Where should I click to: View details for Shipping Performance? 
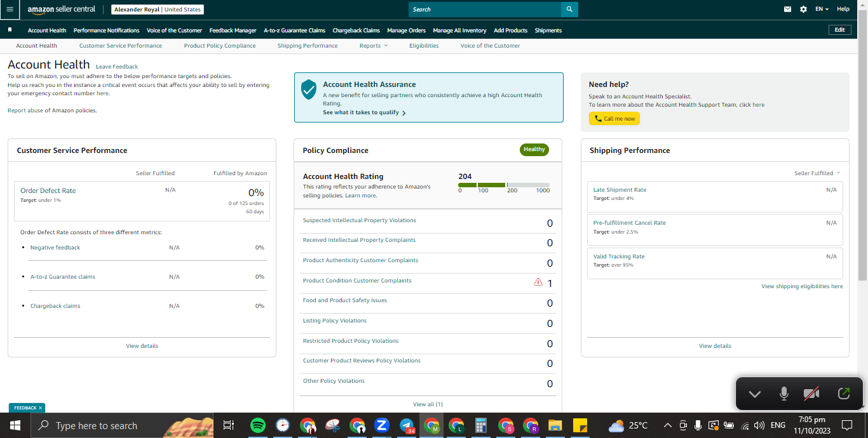[715, 346]
